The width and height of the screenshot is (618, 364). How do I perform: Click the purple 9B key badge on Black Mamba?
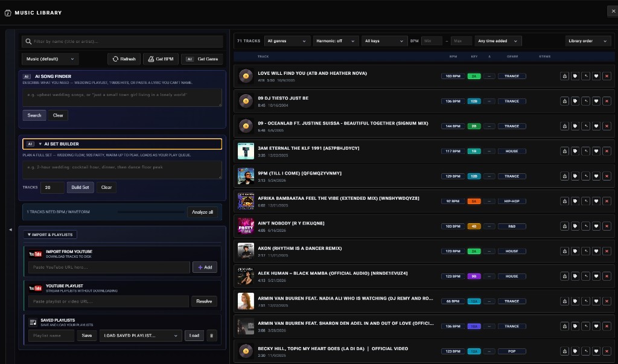474,276
